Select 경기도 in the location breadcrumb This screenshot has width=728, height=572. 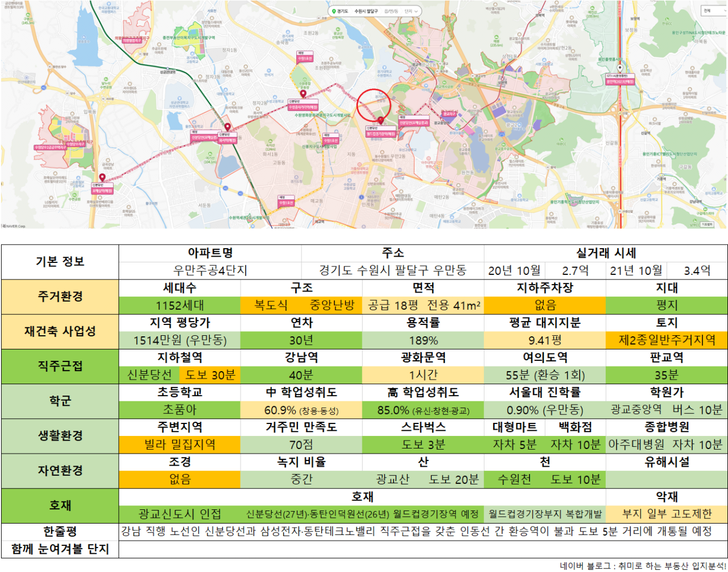[x=342, y=11]
